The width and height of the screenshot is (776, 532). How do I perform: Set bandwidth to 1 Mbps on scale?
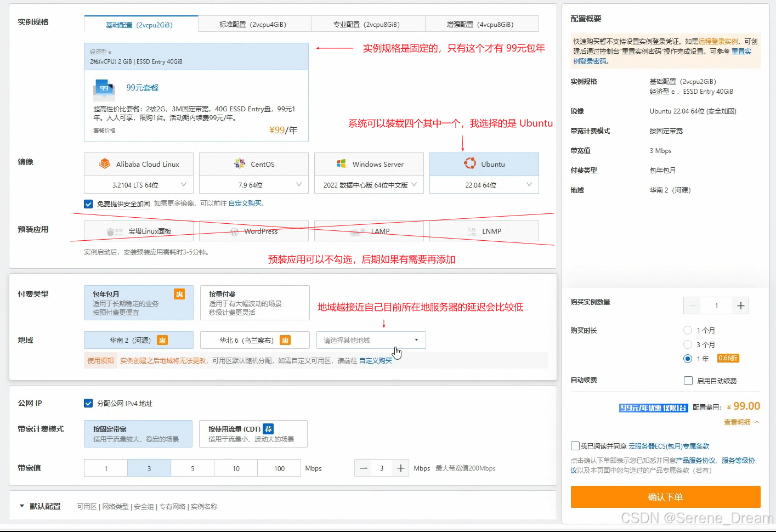pyautogui.click(x=106, y=468)
